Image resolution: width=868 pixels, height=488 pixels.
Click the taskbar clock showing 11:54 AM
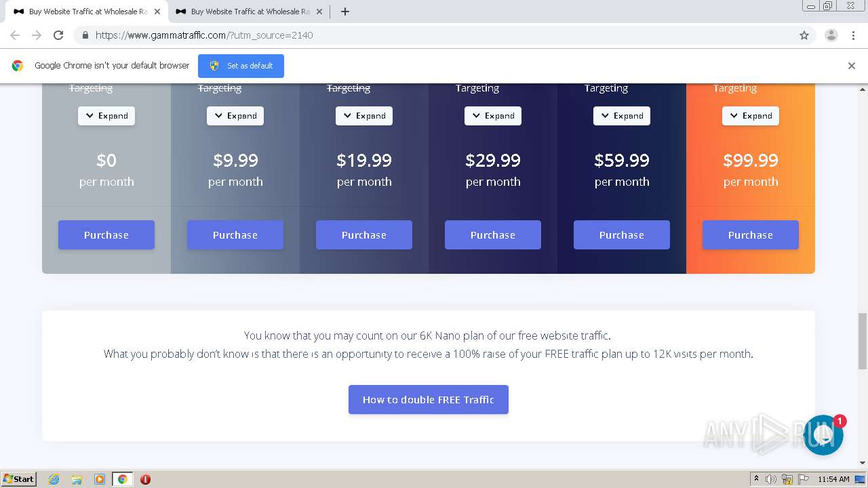pyautogui.click(x=833, y=479)
